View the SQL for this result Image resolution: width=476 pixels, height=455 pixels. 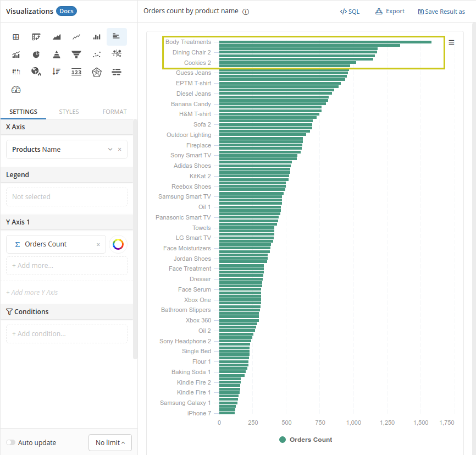350,12
